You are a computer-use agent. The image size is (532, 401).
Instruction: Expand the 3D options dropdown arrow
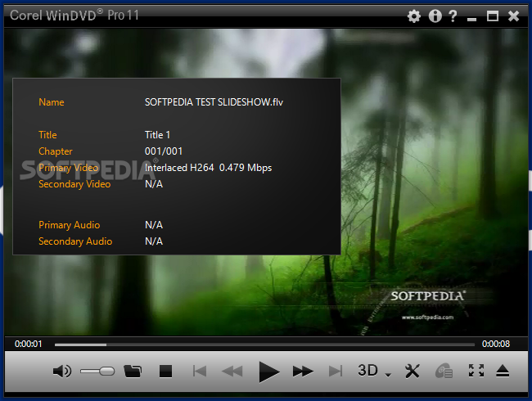pos(388,375)
